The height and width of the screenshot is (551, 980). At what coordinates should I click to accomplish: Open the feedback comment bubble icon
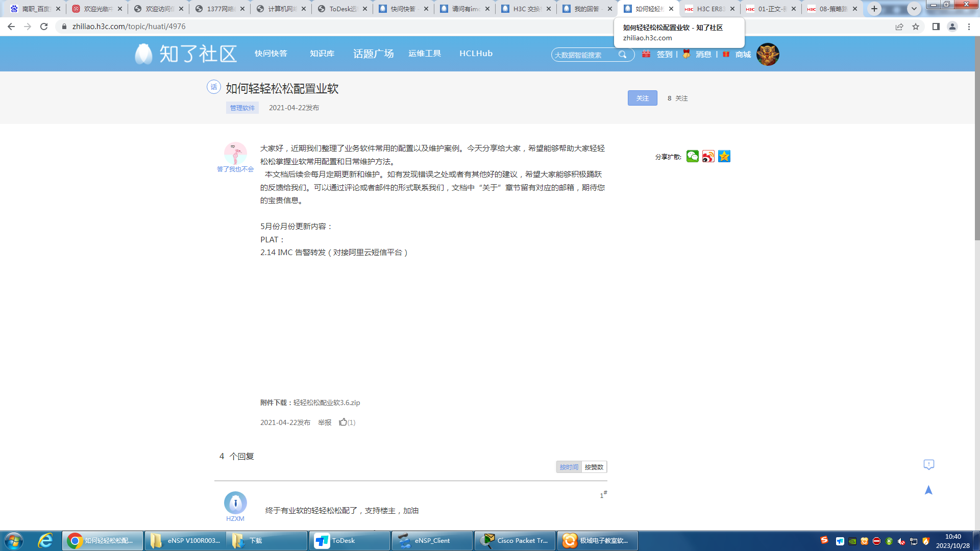click(x=928, y=464)
